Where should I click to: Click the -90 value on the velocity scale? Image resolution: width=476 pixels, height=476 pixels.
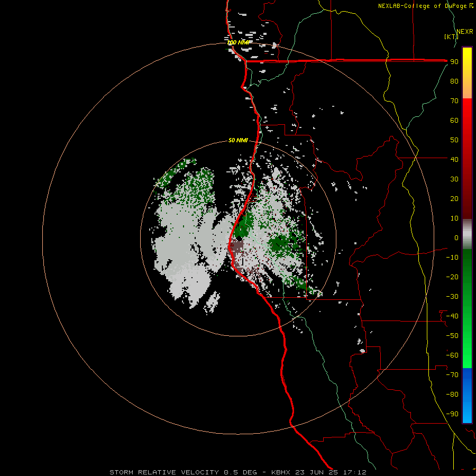[452, 414]
